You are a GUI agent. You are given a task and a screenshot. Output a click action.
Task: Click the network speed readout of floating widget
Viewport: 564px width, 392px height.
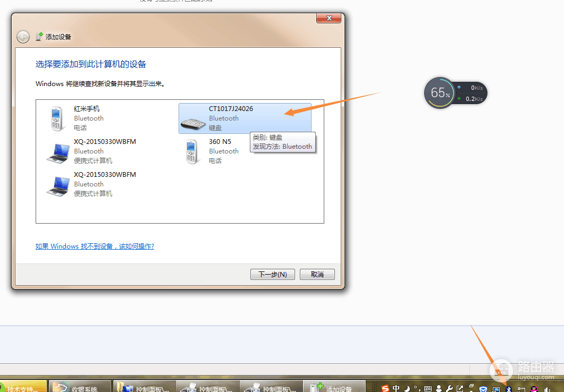coord(471,93)
